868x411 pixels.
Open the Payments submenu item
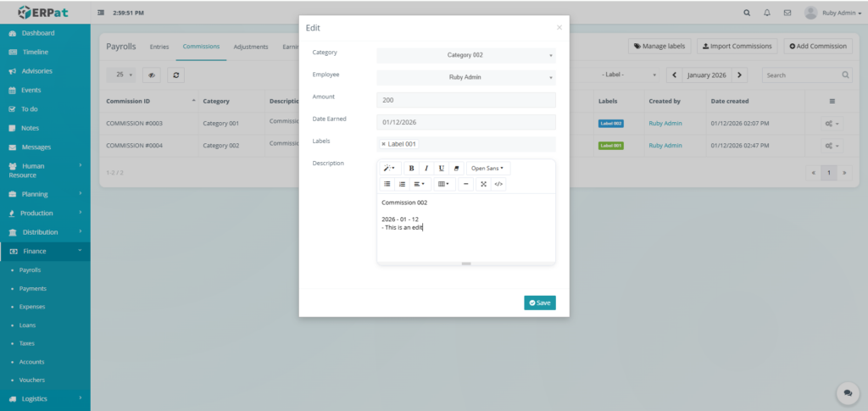pyautogui.click(x=33, y=288)
